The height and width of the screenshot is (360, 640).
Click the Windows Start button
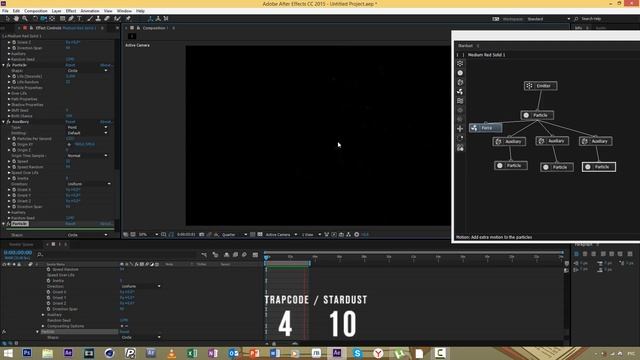[x=7, y=353]
